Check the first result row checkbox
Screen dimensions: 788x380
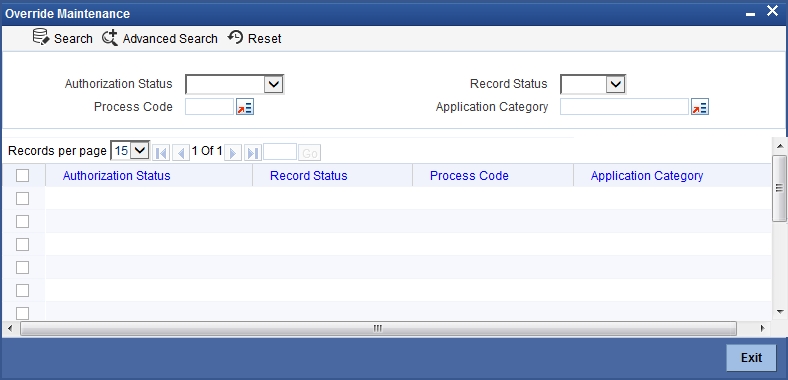tap(23, 199)
